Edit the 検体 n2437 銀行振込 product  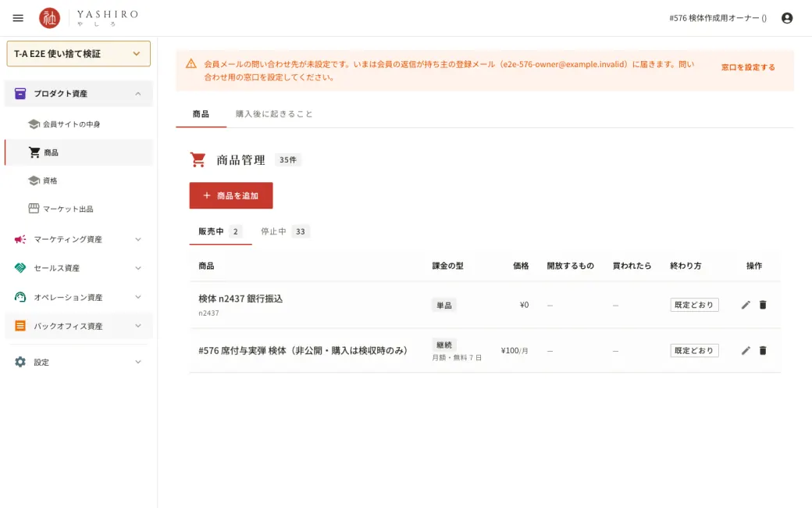click(x=746, y=305)
